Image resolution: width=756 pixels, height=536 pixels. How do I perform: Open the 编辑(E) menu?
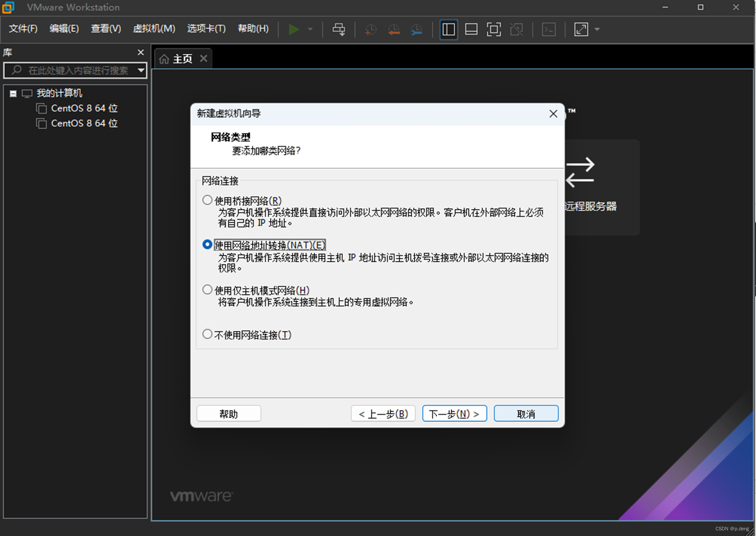click(64, 29)
